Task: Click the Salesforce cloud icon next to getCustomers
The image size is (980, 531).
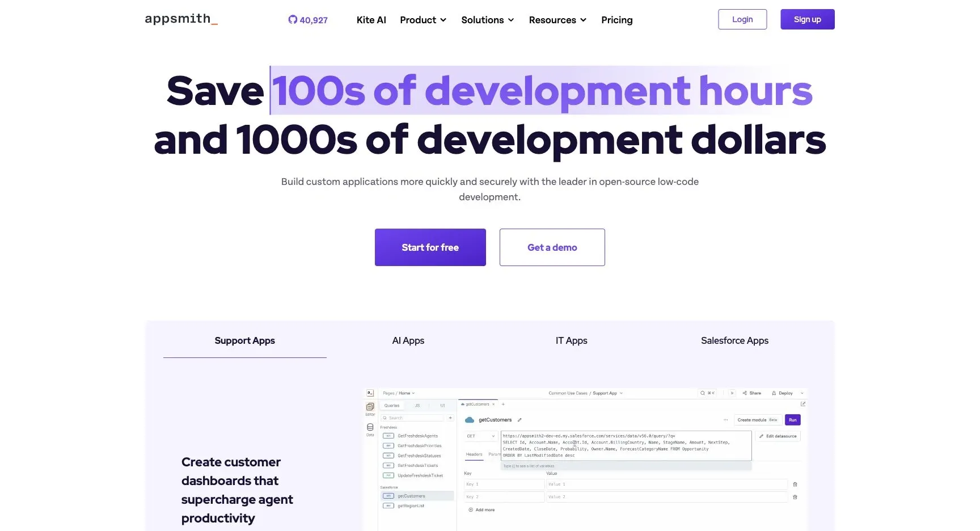Action: click(470, 420)
